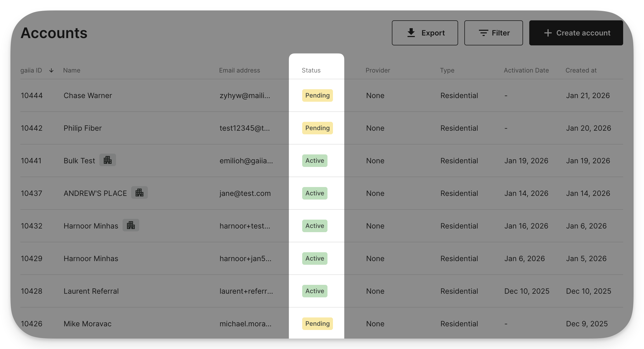Select the Mike Moravac account name
The width and height of the screenshot is (644, 349).
tap(87, 324)
